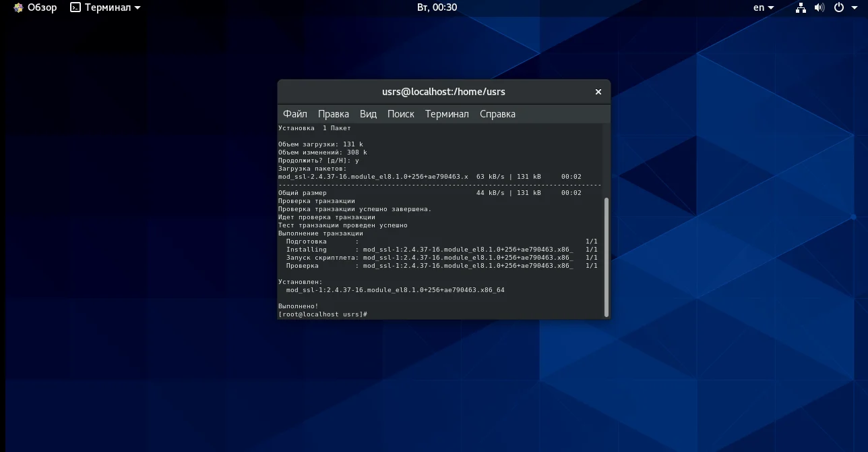Click the terminal icon in the top bar
868x452 pixels.
pyautogui.click(x=75, y=7)
